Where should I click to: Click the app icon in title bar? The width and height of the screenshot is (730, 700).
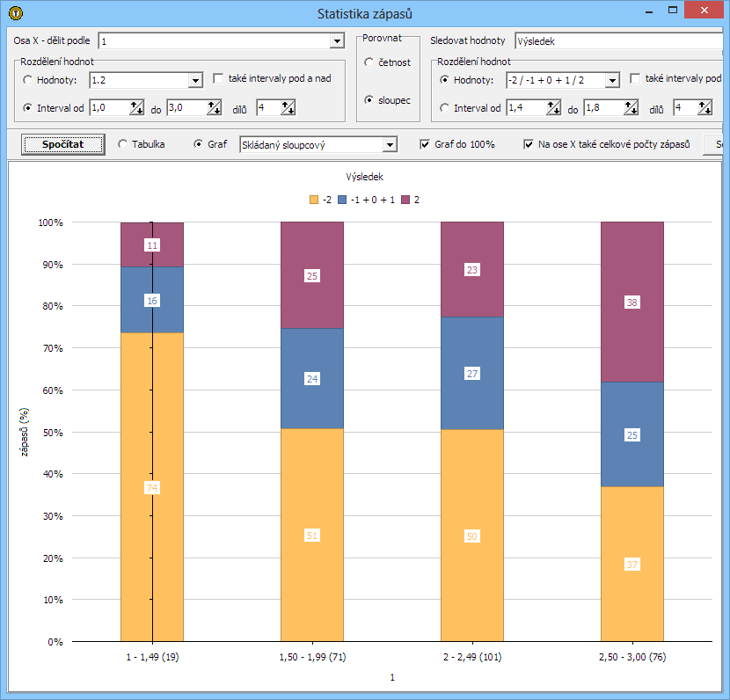point(16,13)
